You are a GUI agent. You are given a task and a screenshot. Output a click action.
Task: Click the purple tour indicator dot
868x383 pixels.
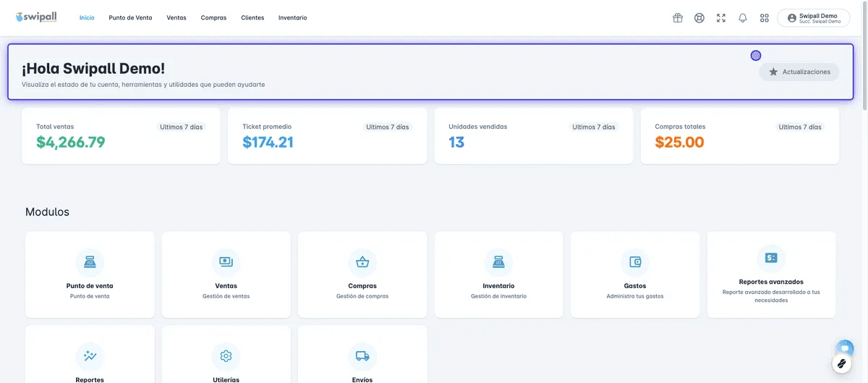tap(756, 56)
